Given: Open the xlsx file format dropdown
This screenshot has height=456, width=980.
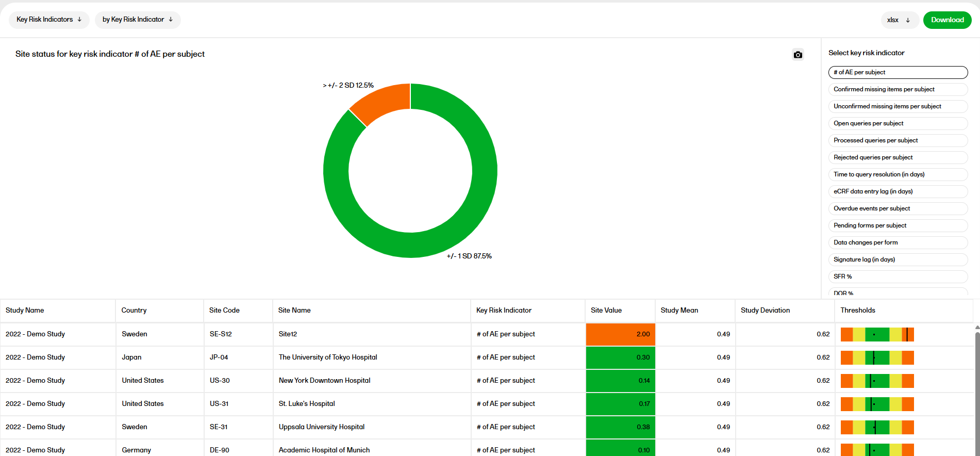Looking at the screenshot, I should [899, 20].
